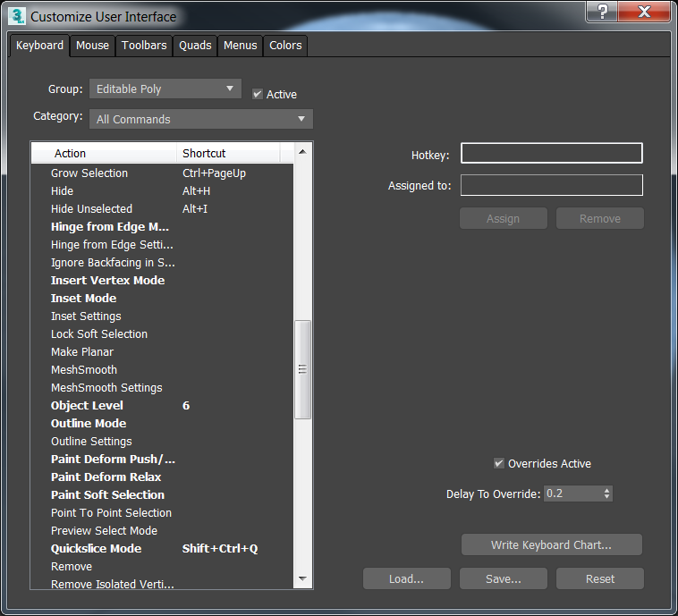Viewport: 678px width, 616px height.
Task: Select the Outline Settings action
Action: [x=91, y=442]
